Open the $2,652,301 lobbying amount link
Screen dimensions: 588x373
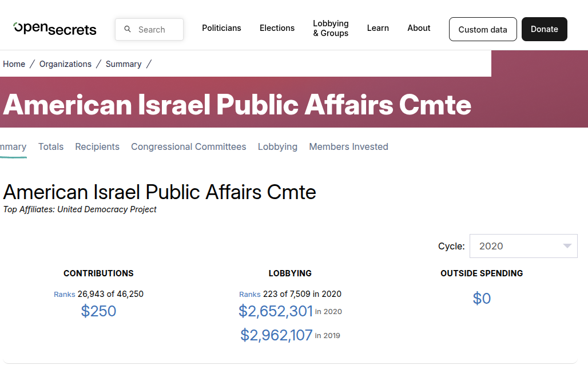pyautogui.click(x=276, y=311)
